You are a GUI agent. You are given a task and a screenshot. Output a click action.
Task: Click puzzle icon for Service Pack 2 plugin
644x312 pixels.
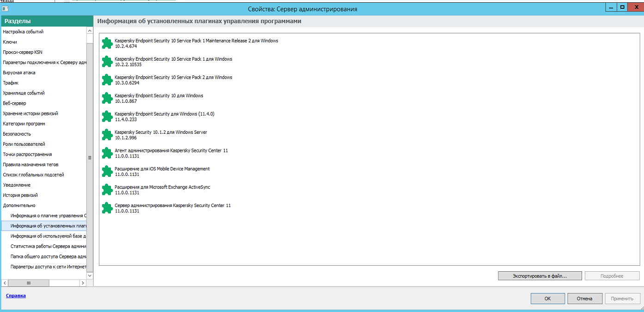point(107,80)
